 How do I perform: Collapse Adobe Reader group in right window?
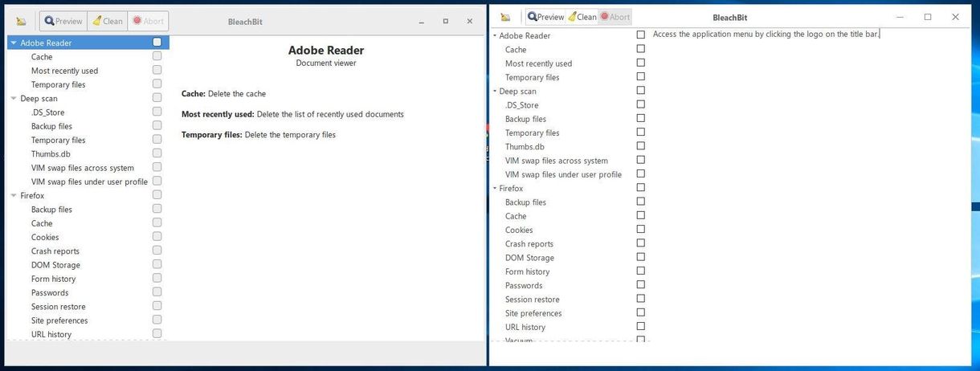(495, 35)
